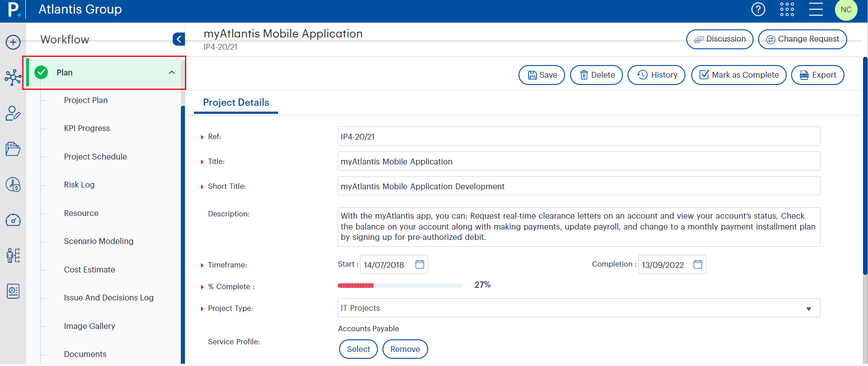Click the Title input field

[579, 161]
